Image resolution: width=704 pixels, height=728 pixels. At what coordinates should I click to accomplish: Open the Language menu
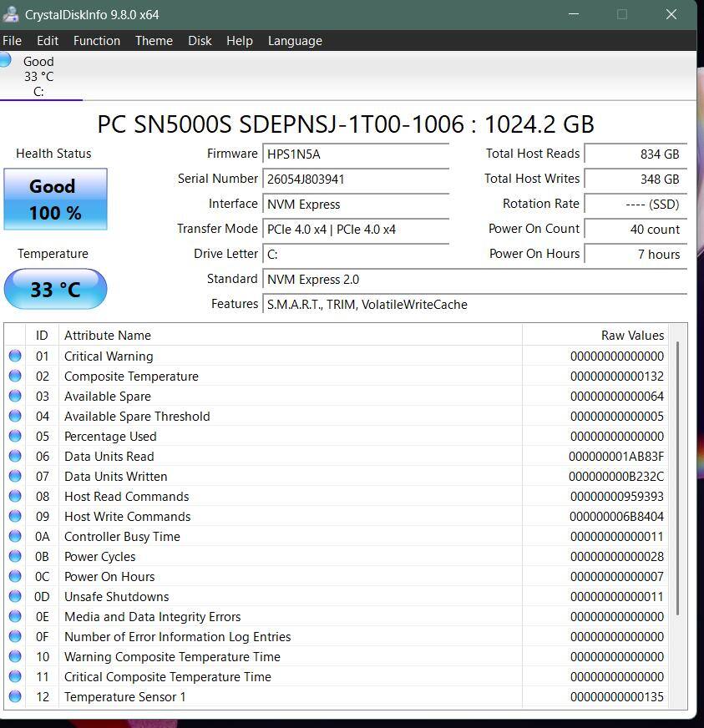click(295, 41)
